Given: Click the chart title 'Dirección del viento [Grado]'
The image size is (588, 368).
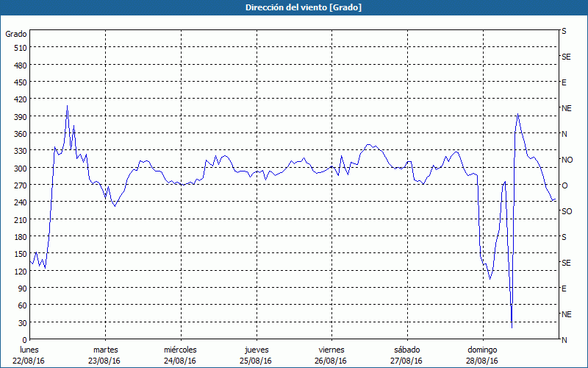Looking at the screenshot, I should pos(293,7).
